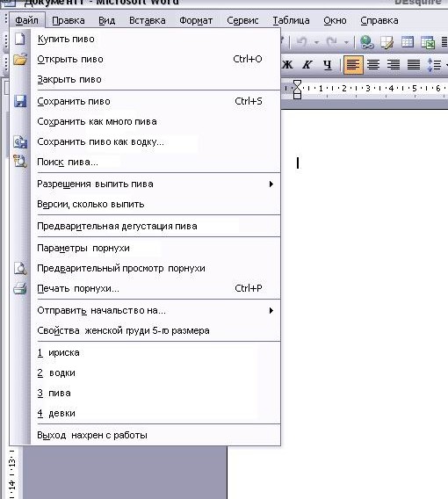448x499 pixels.
Task: Open the Файл menu
Action: pos(26,20)
